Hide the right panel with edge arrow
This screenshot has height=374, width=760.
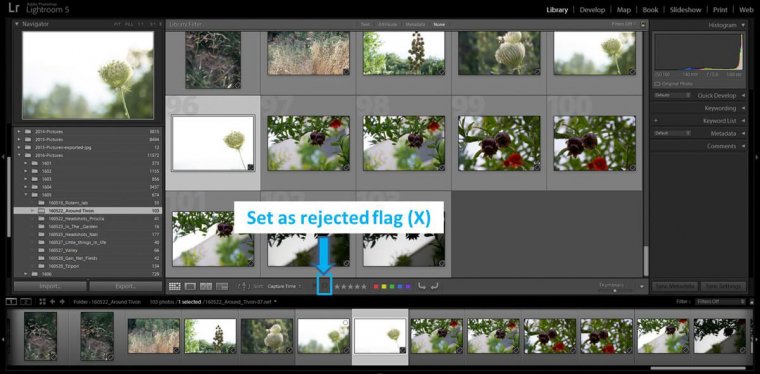point(757,157)
